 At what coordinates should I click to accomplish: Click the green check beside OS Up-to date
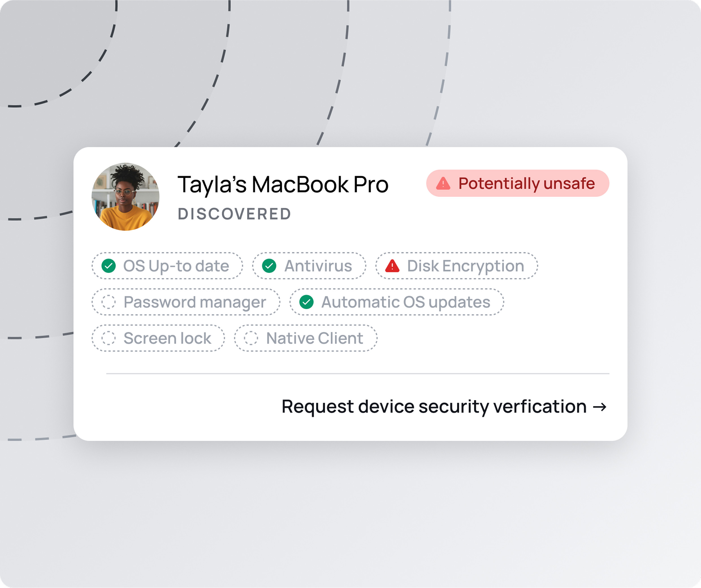tap(109, 266)
